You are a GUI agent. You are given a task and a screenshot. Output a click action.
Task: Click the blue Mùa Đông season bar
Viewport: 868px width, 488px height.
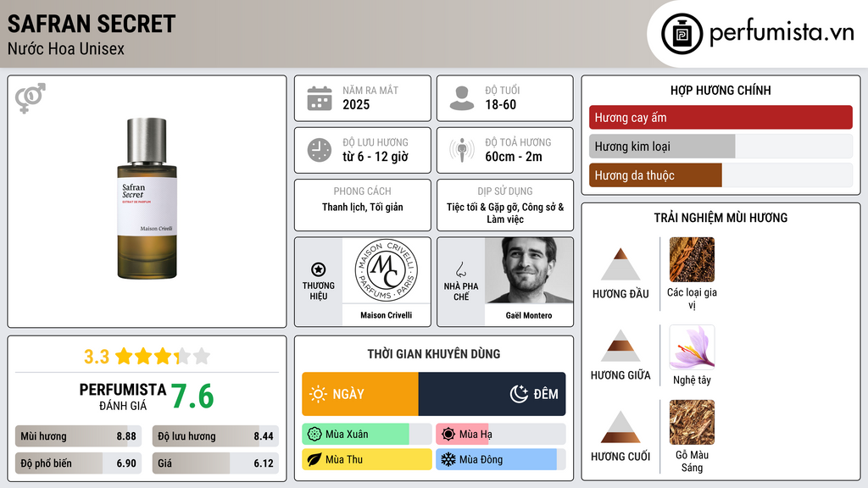pyautogui.click(x=501, y=459)
